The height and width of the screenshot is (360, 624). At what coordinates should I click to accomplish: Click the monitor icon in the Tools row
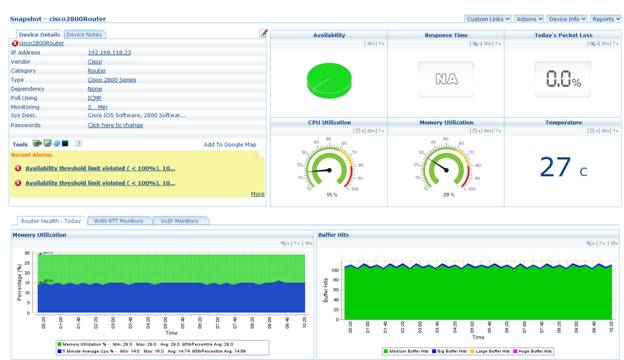click(x=47, y=143)
